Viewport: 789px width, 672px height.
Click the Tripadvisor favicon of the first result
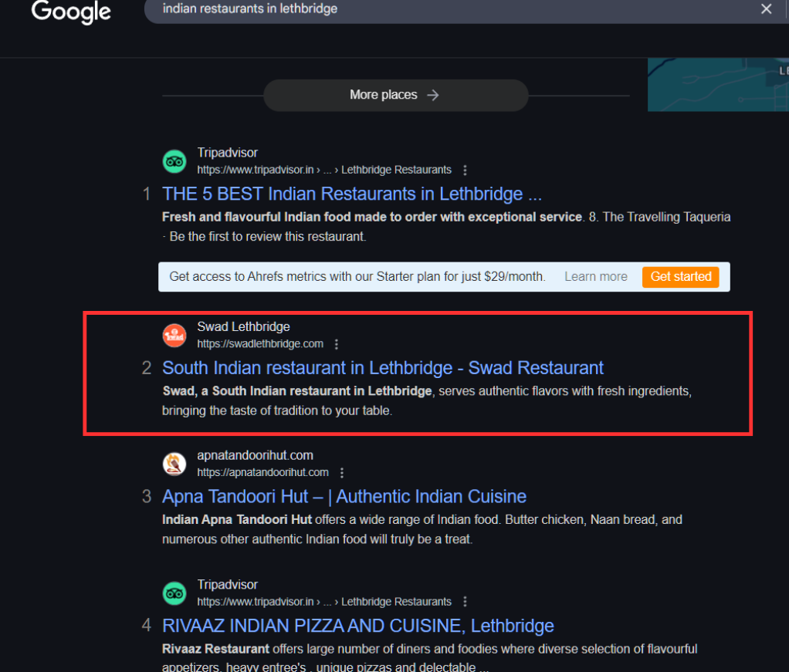[174, 161]
